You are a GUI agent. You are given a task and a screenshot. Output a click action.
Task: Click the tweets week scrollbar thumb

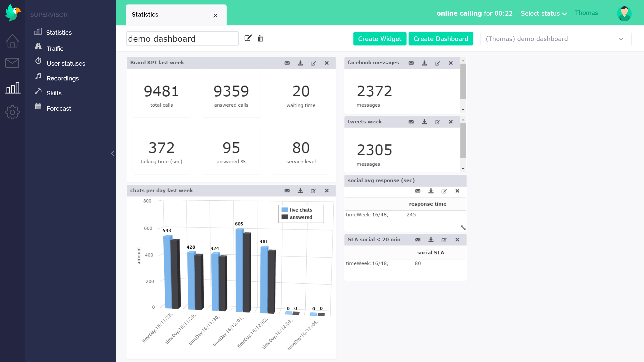[x=463, y=140]
